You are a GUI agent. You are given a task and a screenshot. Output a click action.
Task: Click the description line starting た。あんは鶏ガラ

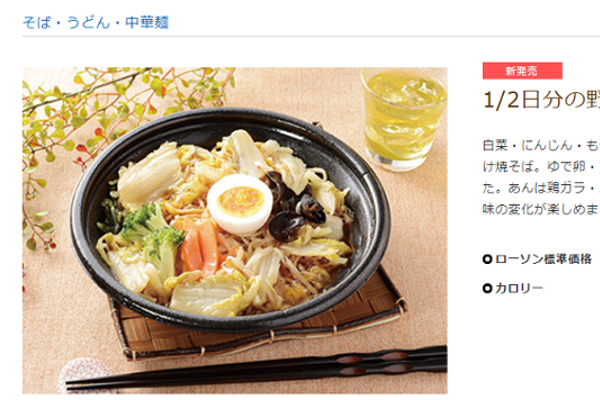click(x=541, y=188)
